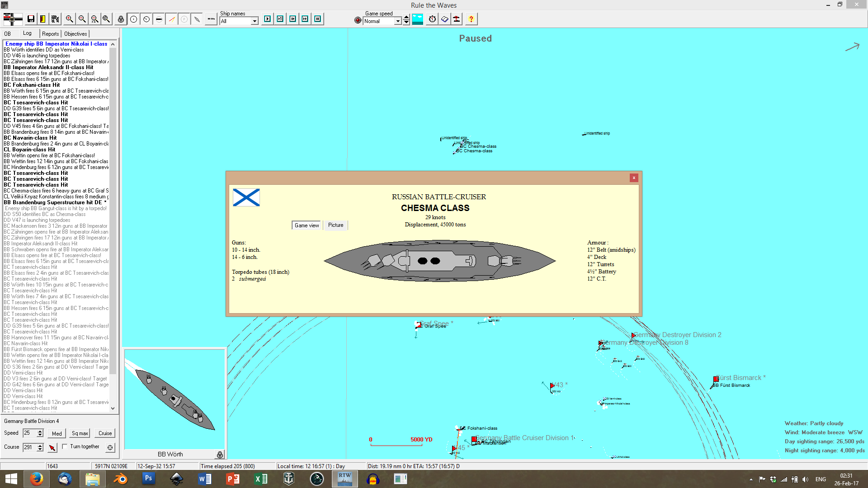Click the red arrow course icon
This screenshot has width=868, height=488.
click(52, 447)
